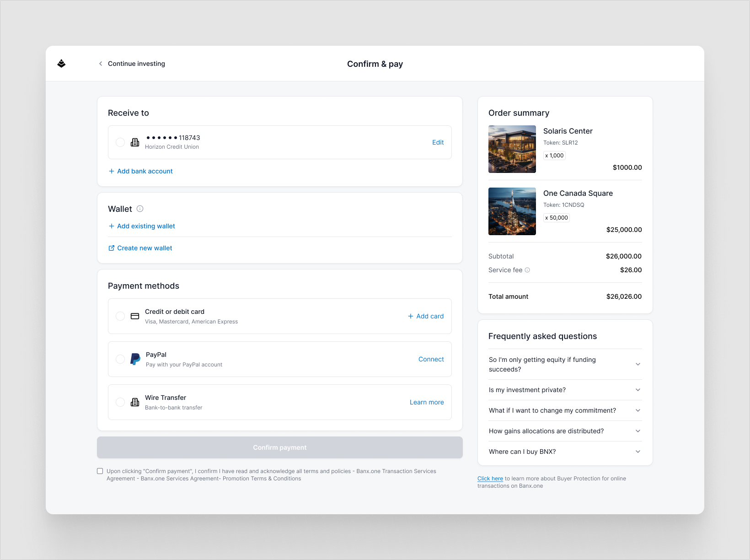Click Learn more for Wire Transfer
The height and width of the screenshot is (560, 750).
pyautogui.click(x=427, y=402)
